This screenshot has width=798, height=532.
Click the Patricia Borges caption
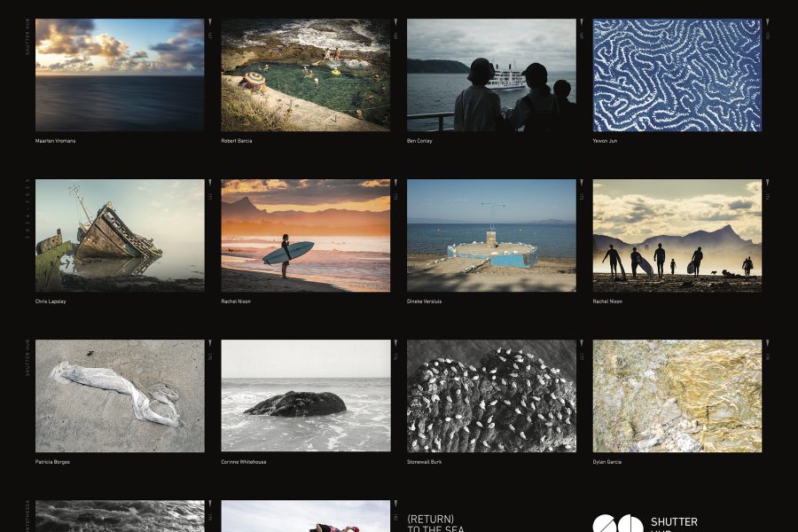[x=52, y=462]
